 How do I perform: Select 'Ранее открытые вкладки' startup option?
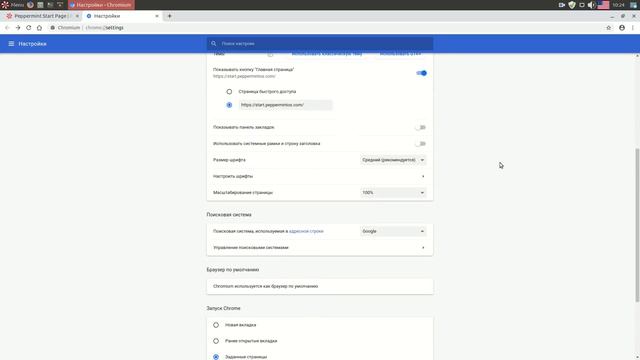[216, 341]
